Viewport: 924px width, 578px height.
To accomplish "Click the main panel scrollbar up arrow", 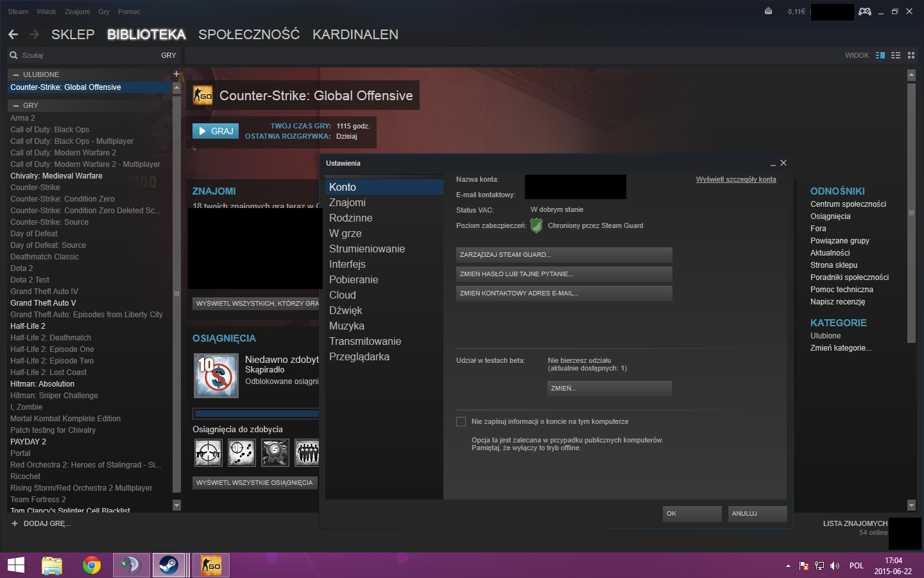I will coord(911,75).
